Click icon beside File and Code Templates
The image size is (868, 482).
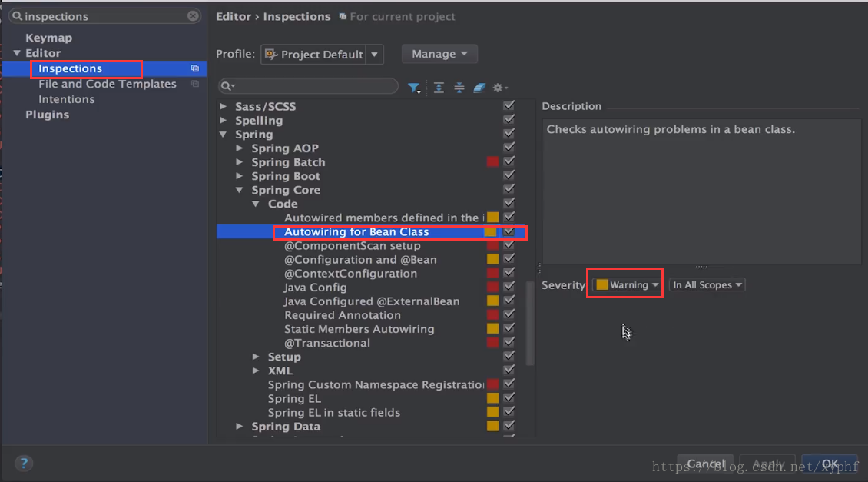click(x=195, y=84)
